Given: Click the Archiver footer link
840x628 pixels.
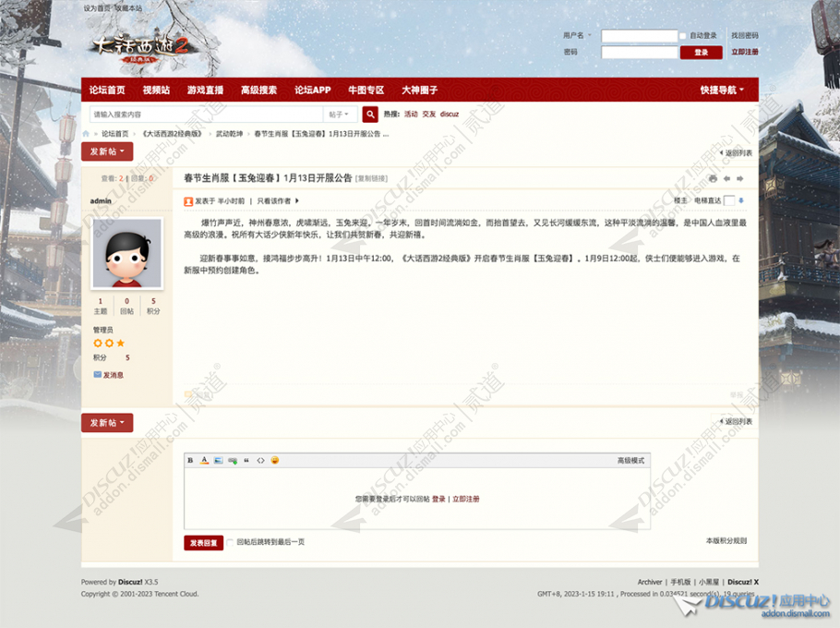Looking at the screenshot, I should pyautogui.click(x=650, y=582).
